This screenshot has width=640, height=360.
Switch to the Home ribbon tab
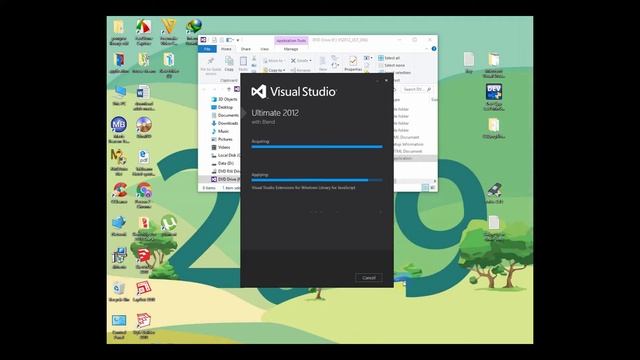(x=226, y=49)
